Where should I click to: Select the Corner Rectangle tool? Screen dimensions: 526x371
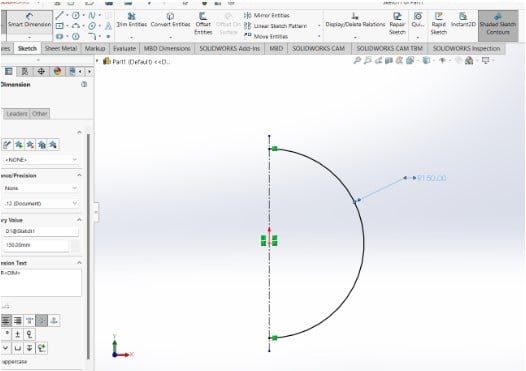[59, 26]
